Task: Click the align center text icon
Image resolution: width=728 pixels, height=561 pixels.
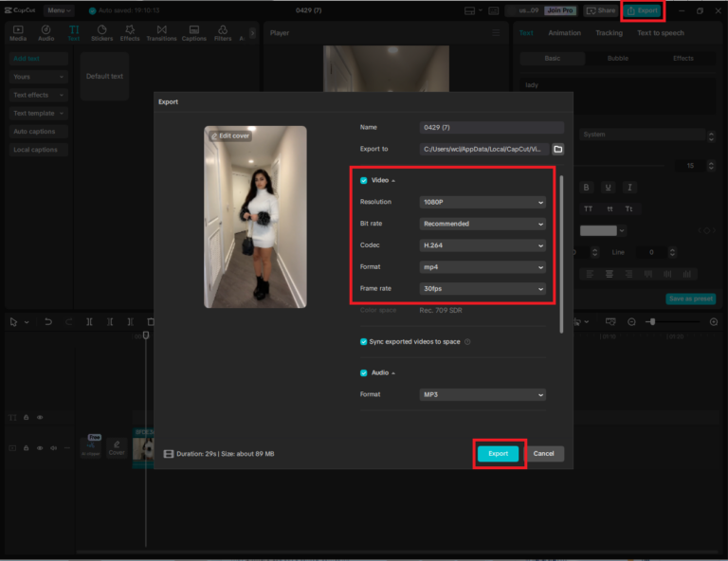Action: [x=610, y=274]
